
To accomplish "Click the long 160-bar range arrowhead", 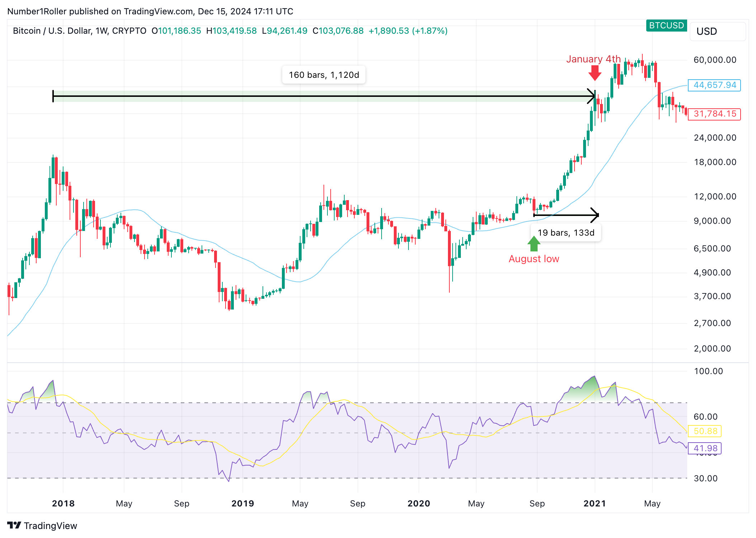I will pyautogui.click(x=592, y=96).
